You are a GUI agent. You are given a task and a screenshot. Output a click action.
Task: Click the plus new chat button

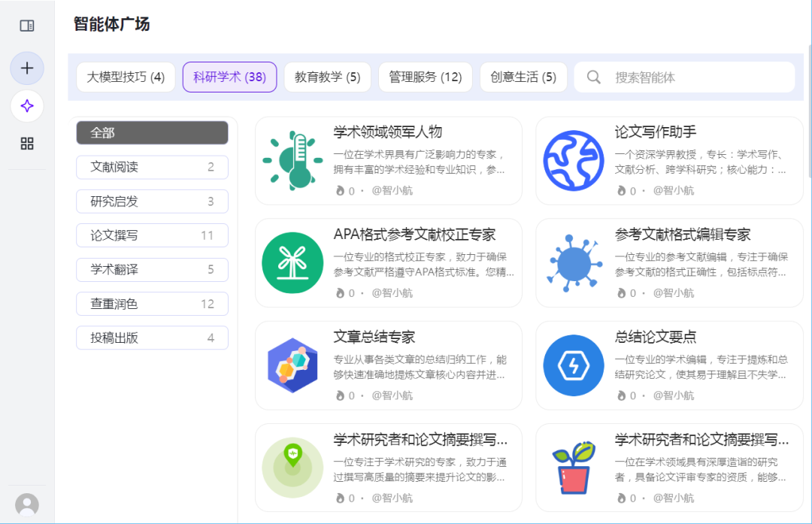(27, 68)
